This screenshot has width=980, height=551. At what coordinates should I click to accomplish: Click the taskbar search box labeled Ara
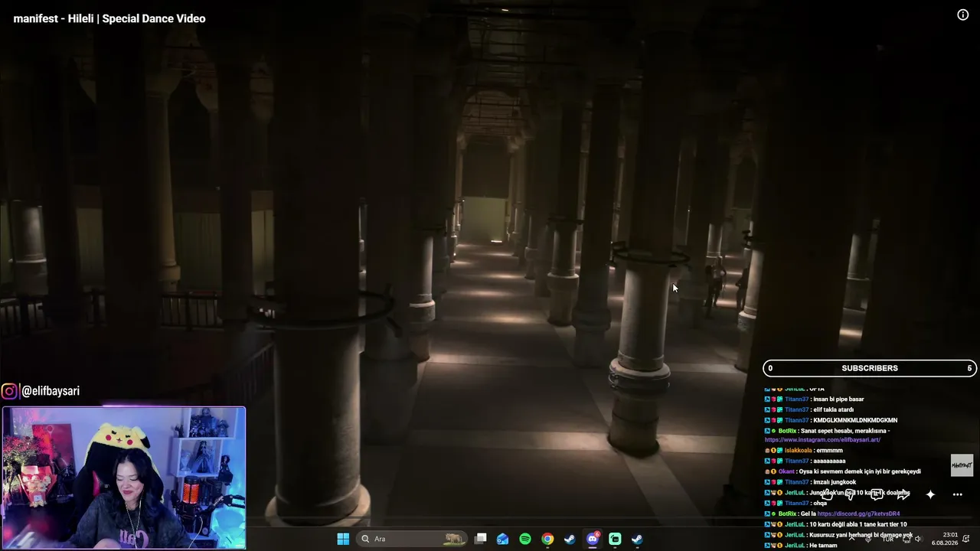pyautogui.click(x=413, y=539)
